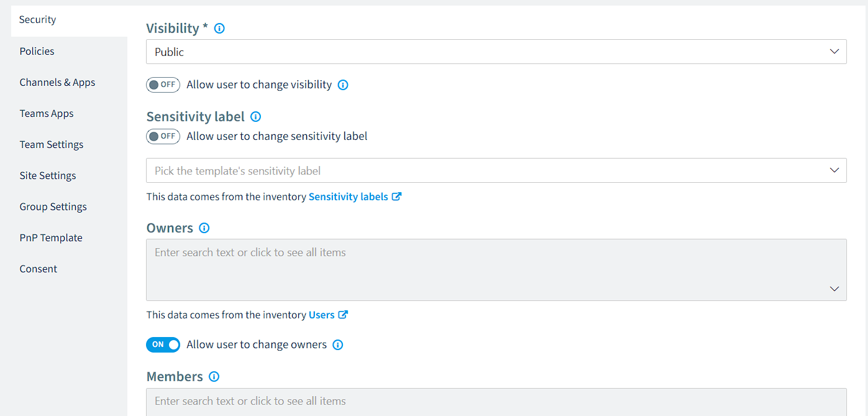The width and height of the screenshot is (868, 416).
Task: Expand the template's sensitivity label dropdown
Action: click(x=496, y=170)
